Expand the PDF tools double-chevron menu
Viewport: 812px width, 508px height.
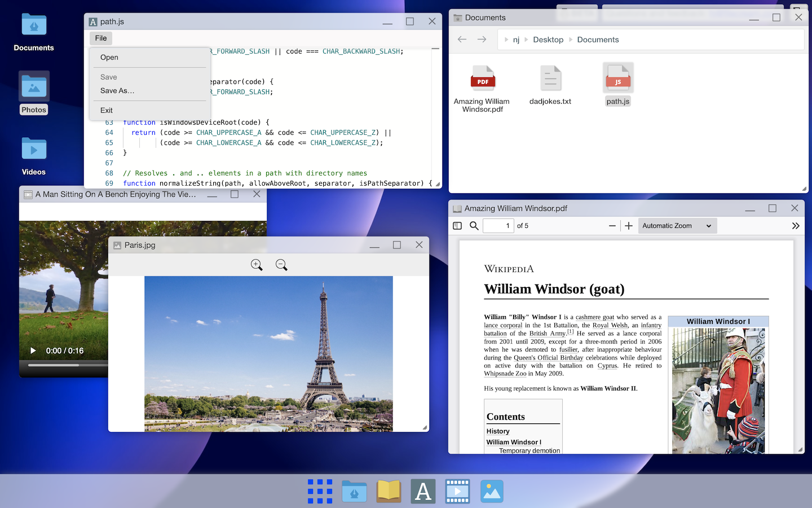pyautogui.click(x=795, y=226)
